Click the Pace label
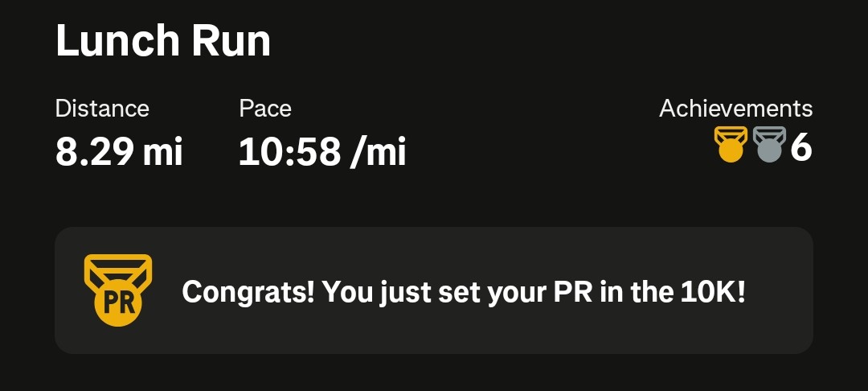Viewport: 868px width, 391px height. (265, 109)
